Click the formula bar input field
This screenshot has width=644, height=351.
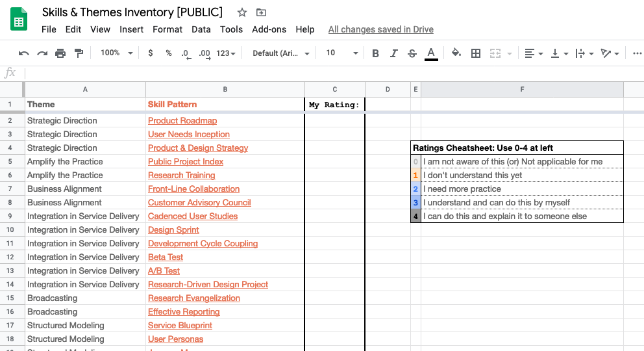(325, 73)
